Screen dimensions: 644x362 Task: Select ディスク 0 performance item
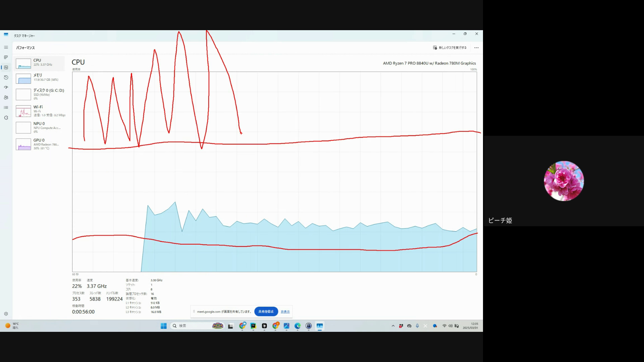click(x=40, y=94)
